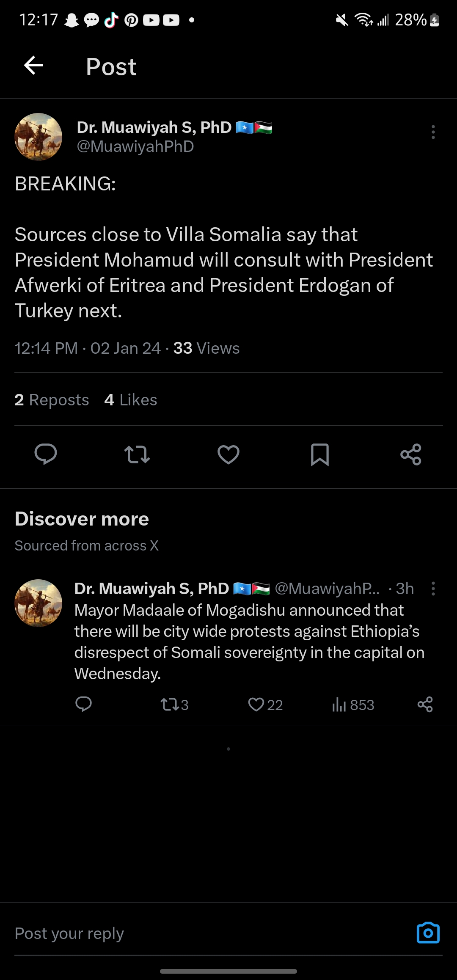Share the Mayor Madaale post
Image resolution: width=457 pixels, height=980 pixels.
[x=425, y=705]
